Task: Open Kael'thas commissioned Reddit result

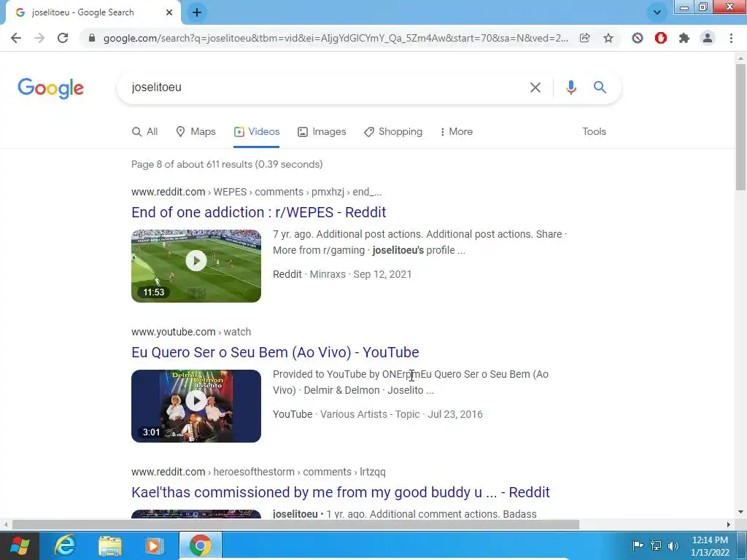Action: (x=341, y=492)
